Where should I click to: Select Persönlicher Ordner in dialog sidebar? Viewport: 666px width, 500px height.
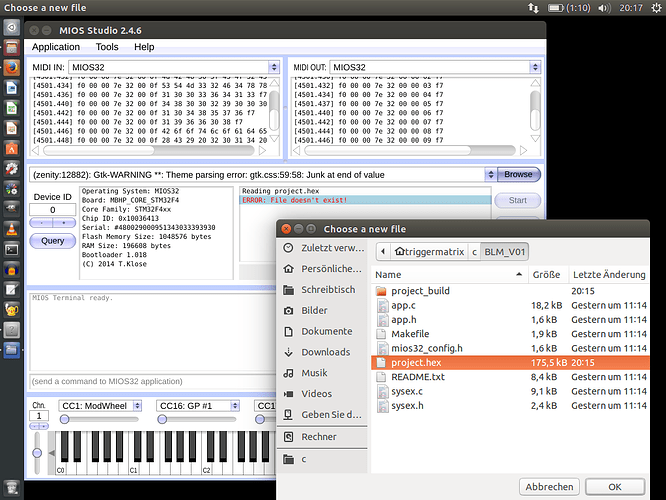324,269
